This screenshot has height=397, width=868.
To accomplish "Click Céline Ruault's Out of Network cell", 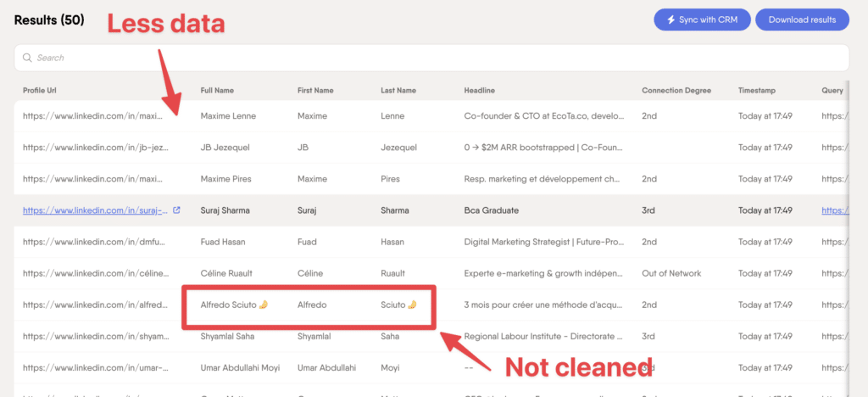I will (671, 273).
